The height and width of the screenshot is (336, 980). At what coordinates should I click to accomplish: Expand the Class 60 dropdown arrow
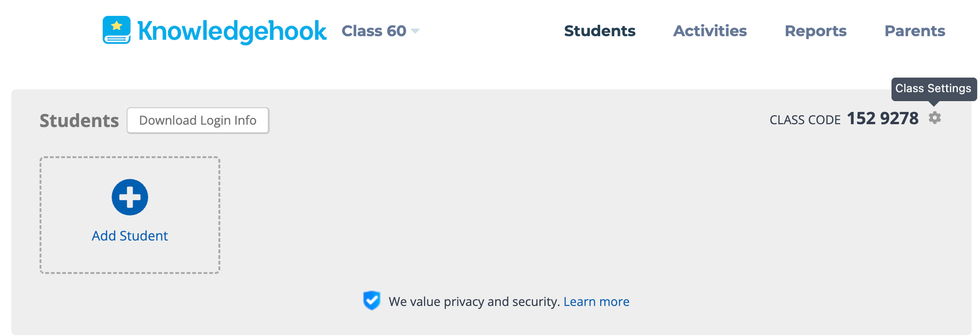tap(415, 31)
